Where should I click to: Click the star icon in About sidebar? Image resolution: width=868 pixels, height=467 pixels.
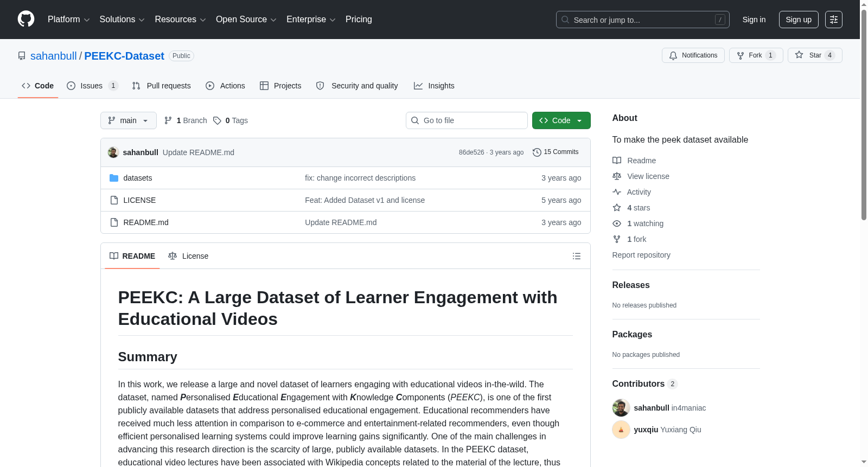pyautogui.click(x=617, y=208)
